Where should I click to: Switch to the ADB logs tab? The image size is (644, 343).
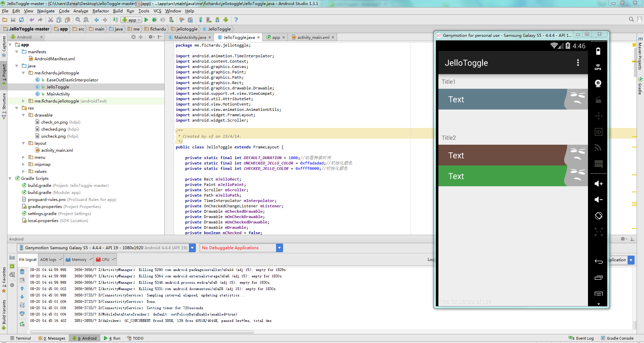pyautogui.click(x=51, y=260)
